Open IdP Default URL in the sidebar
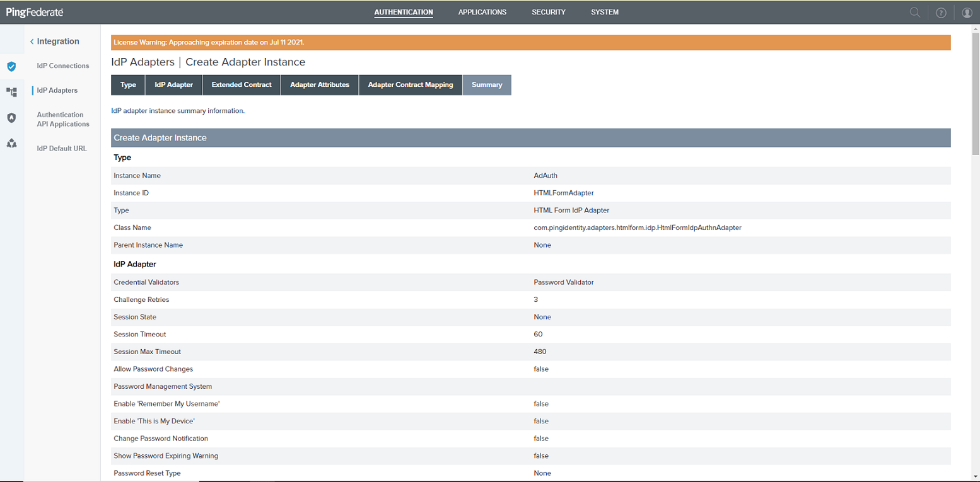 [62, 149]
